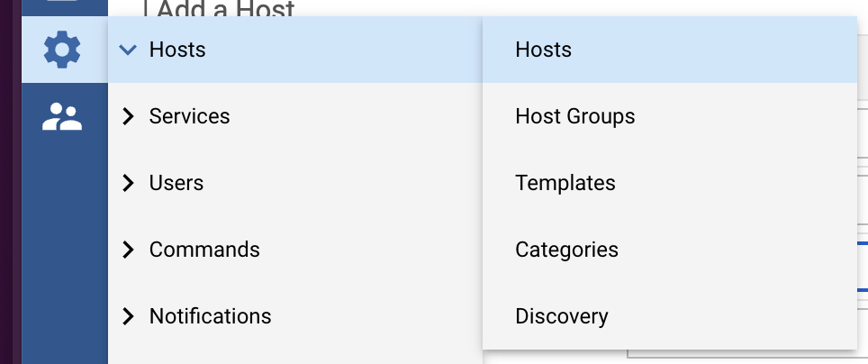This screenshot has height=364, width=868.
Task: Select the Services menu label
Action: point(189,116)
